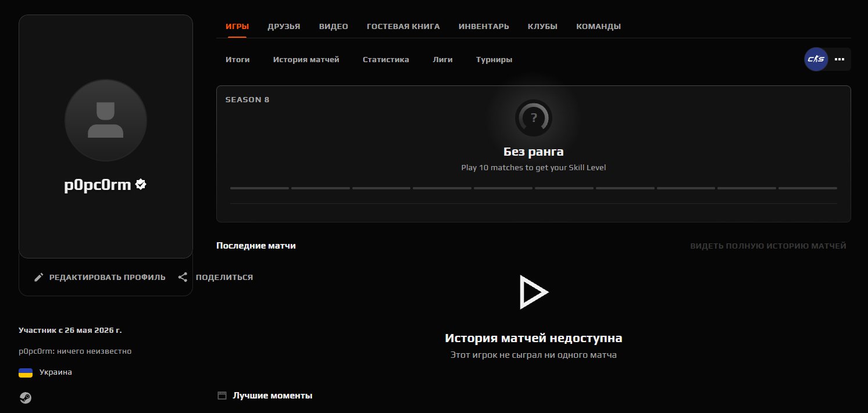This screenshot has width=868, height=413.
Task: Open the КОМАНДЫ tab
Action: pyautogui.click(x=598, y=27)
